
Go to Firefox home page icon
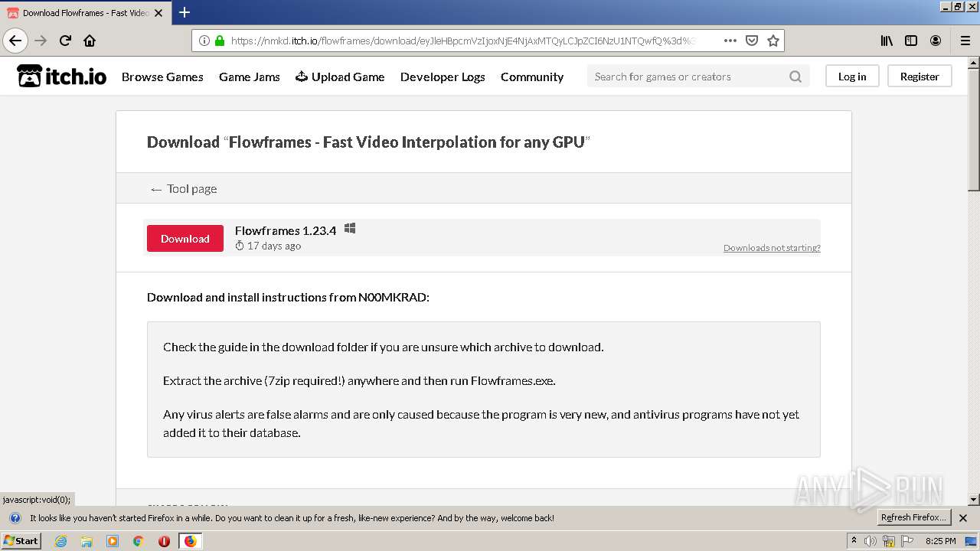pos(90,41)
